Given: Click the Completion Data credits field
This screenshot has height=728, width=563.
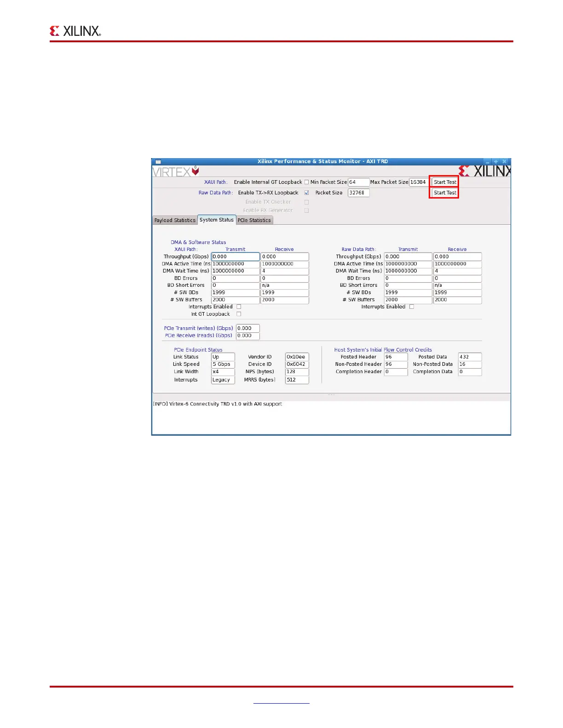Looking at the screenshot, I should point(470,372).
